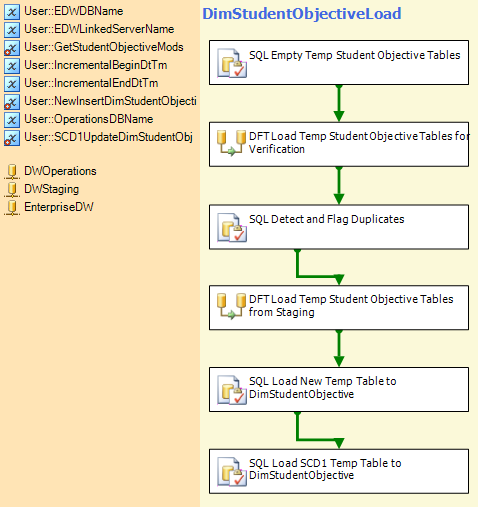The image size is (478, 507).
Task: Click the SQL Load SCD1 Temp Table icon
Action: [232, 471]
